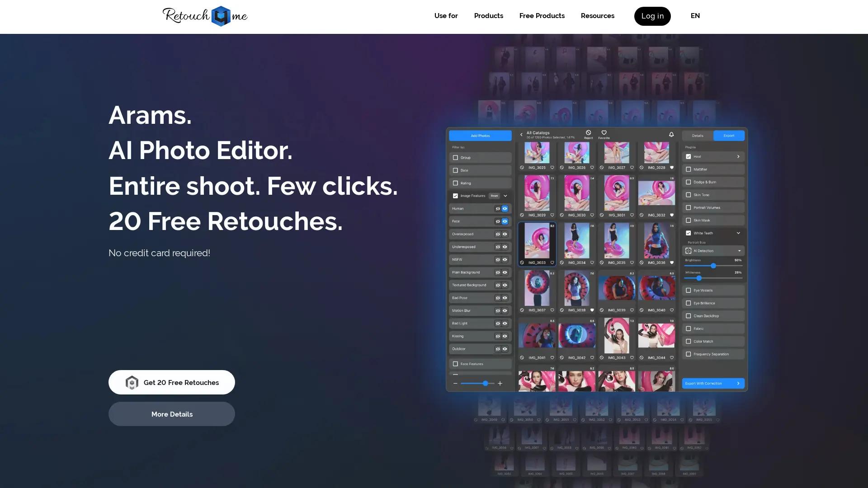Click the back arrow next to All Catalogs
868x488 pixels.
tap(521, 135)
